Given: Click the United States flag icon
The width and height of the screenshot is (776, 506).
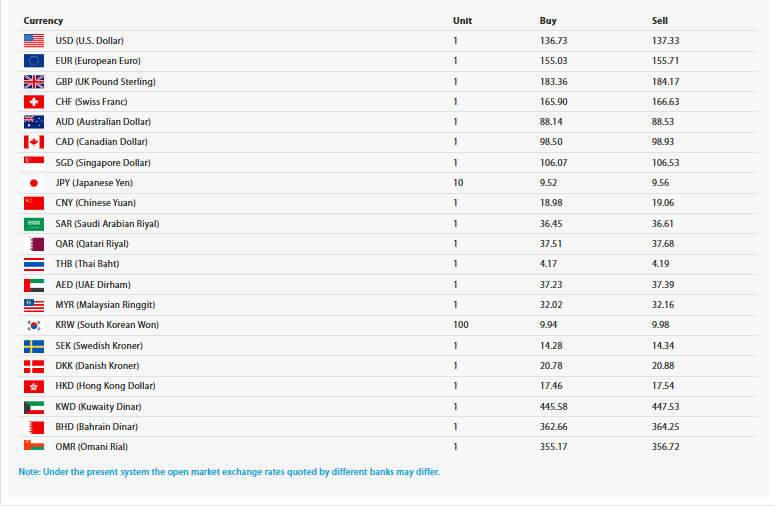Looking at the screenshot, I should pyautogui.click(x=34, y=41).
